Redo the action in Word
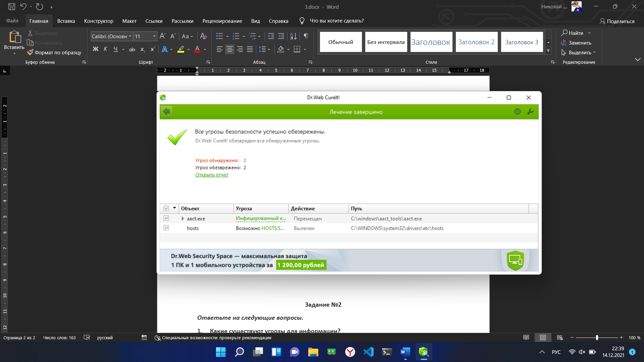This screenshot has height=362, width=644. (40, 6)
